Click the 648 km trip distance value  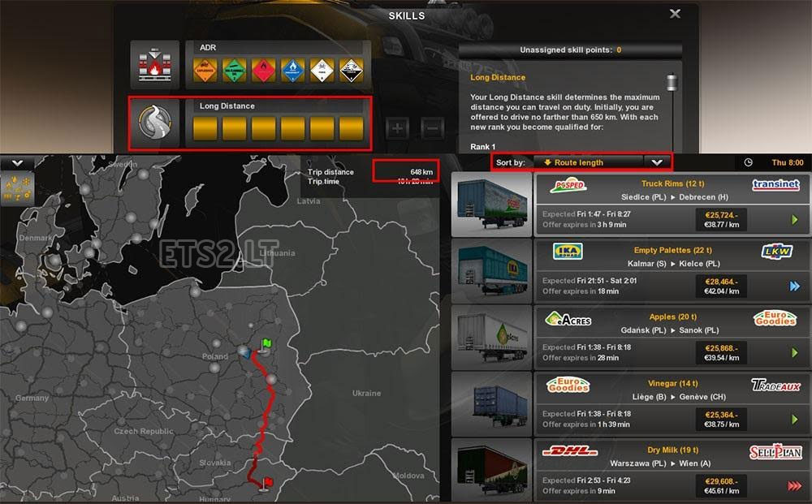tap(421, 172)
